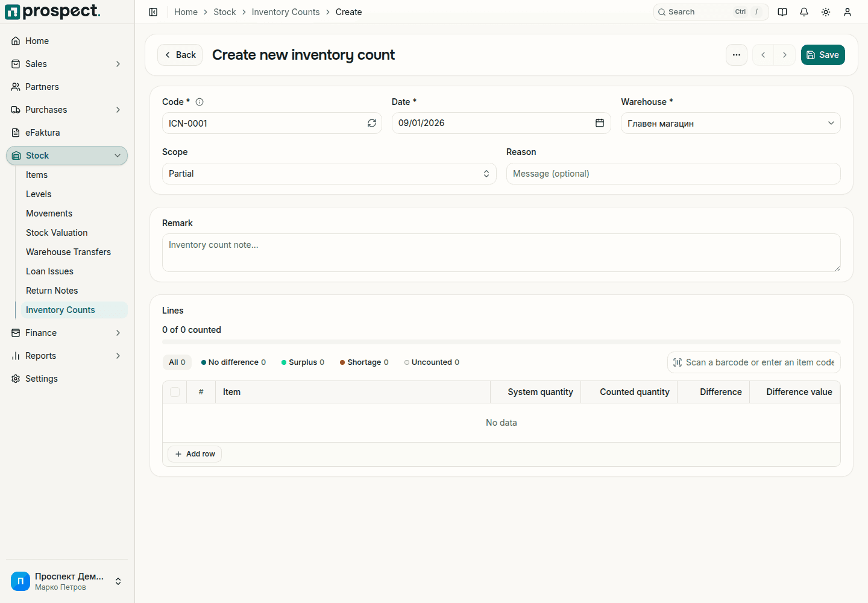Open the company switcher chevrons

click(118, 581)
